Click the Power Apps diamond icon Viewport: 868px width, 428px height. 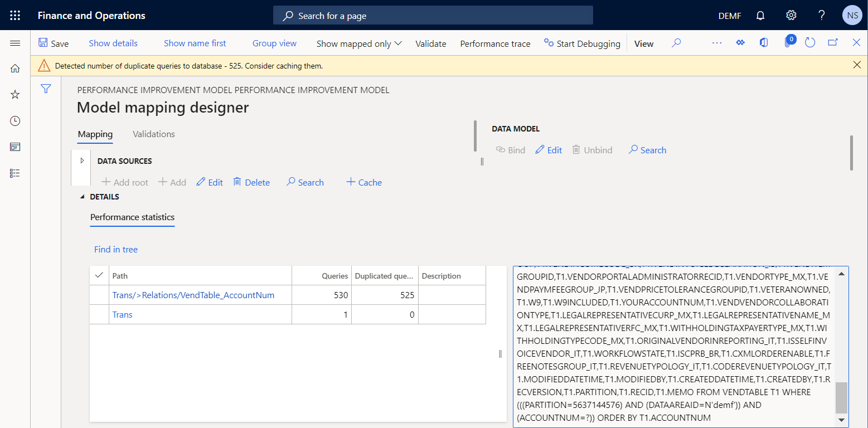tap(741, 43)
